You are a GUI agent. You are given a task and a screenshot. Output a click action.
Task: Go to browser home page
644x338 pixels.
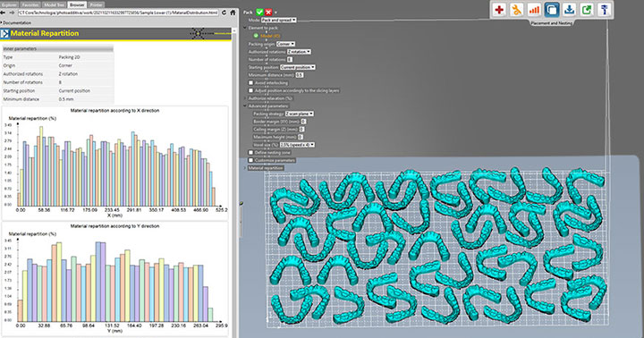[233, 13]
